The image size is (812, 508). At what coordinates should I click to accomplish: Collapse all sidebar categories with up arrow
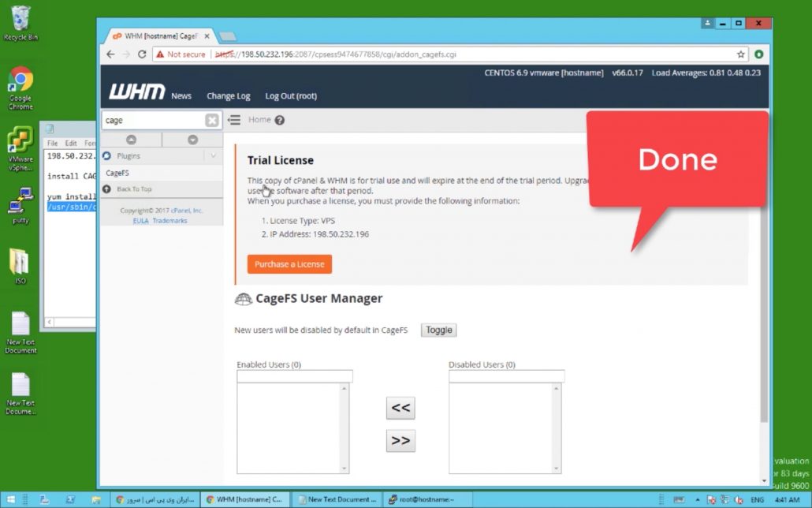coord(131,140)
